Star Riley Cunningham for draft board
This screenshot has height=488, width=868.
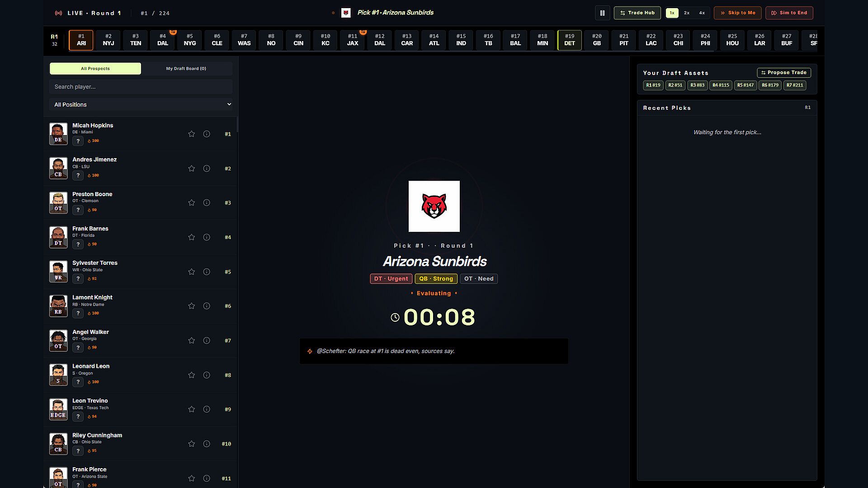pyautogui.click(x=192, y=444)
